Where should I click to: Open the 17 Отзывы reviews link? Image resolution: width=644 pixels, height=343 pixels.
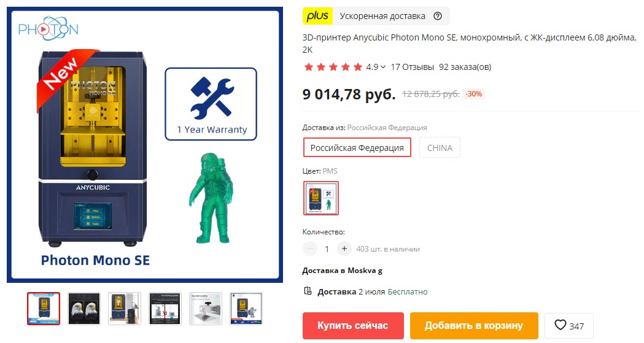[x=412, y=67]
